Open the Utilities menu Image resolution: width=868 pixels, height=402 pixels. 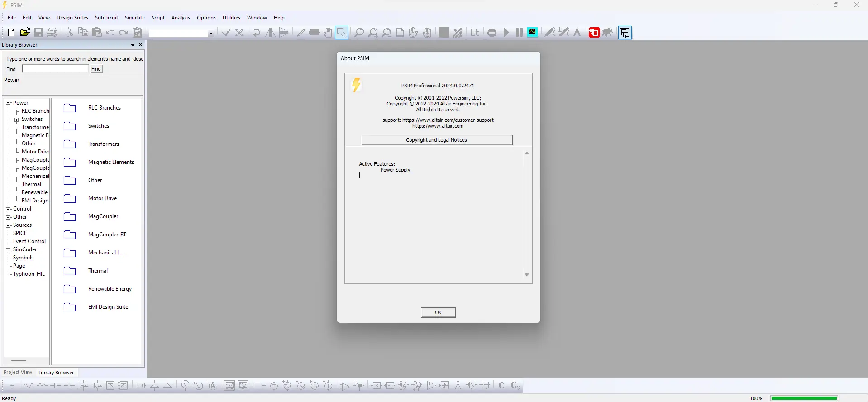pyautogui.click(x=231, y=18)
